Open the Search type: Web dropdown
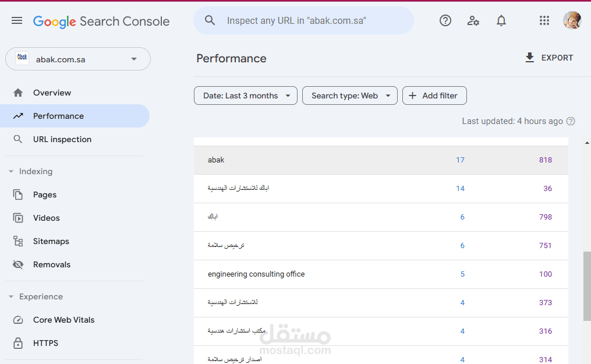 [x=350, y=96]
